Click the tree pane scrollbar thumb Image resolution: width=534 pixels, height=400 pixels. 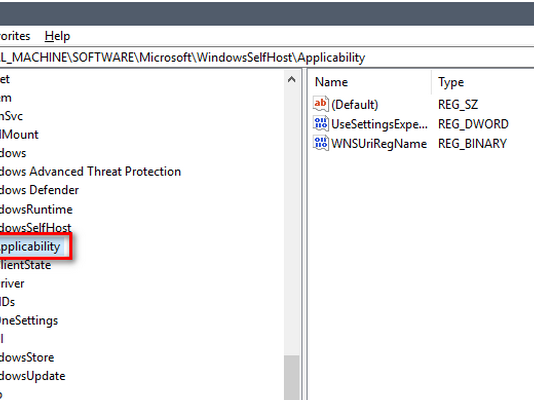(x=292, y=377)
